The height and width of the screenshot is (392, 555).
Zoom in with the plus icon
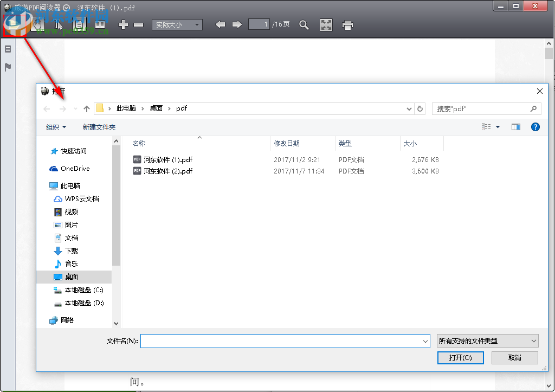[123, 25]
